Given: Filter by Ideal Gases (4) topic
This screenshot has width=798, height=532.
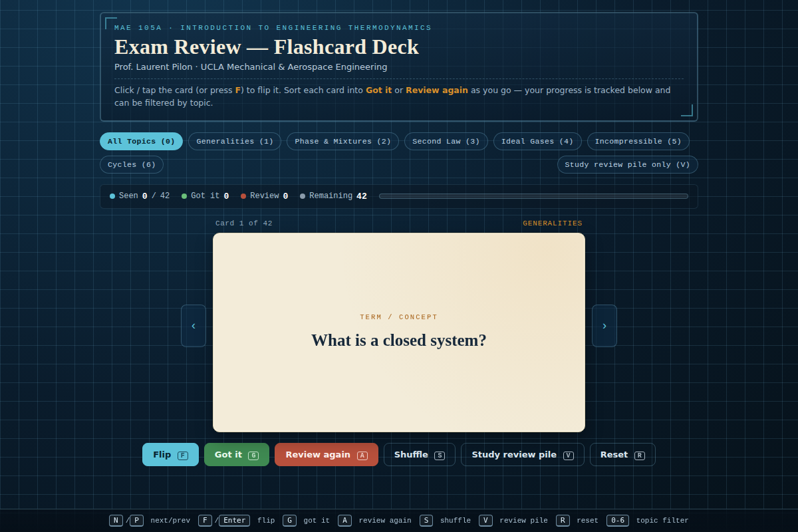Looking at the screenshot, I should (537, 141).
